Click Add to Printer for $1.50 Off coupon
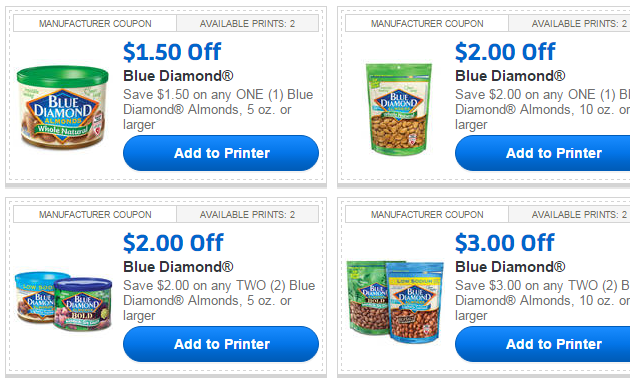The height and width of the screenshot is (378, 630). coord(221,153)
